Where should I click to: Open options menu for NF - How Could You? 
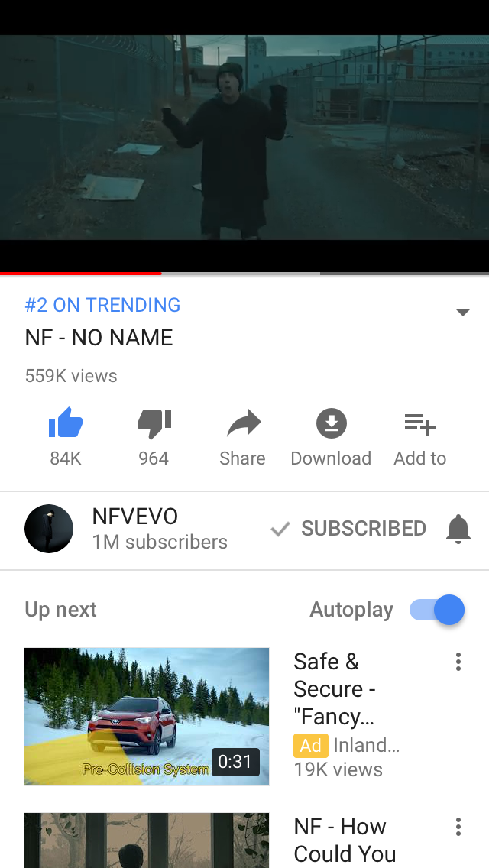458,827
